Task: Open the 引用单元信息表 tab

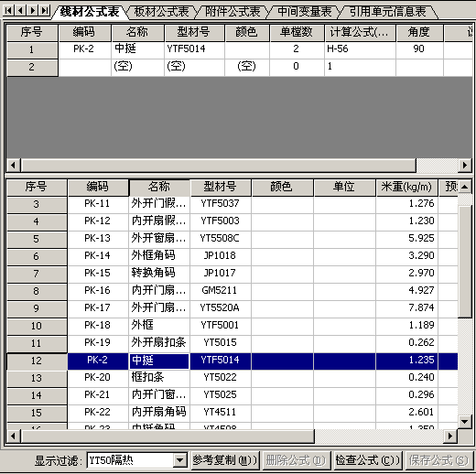Action: click(x=388, y=12)
